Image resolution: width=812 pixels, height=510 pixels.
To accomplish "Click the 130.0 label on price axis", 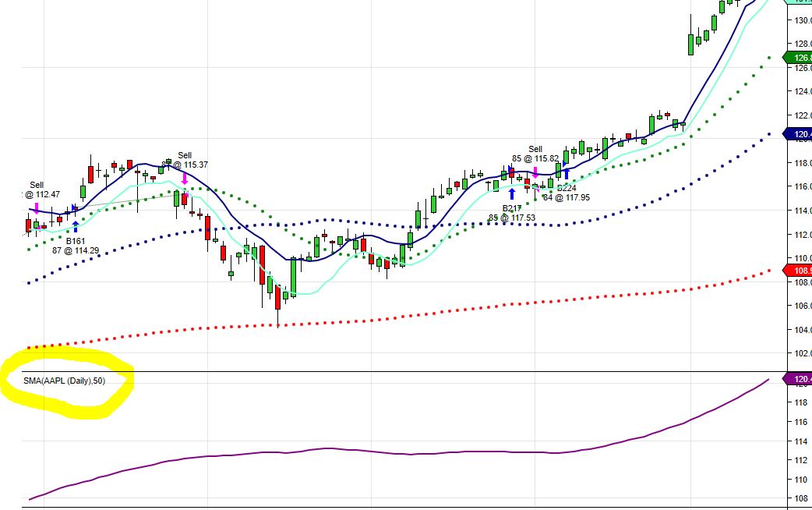I will point(800,19).
